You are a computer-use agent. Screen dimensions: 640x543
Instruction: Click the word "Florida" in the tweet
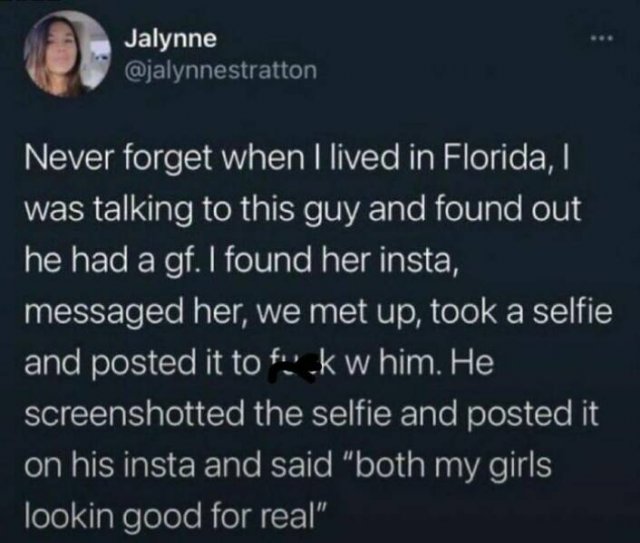click(495, 158)
